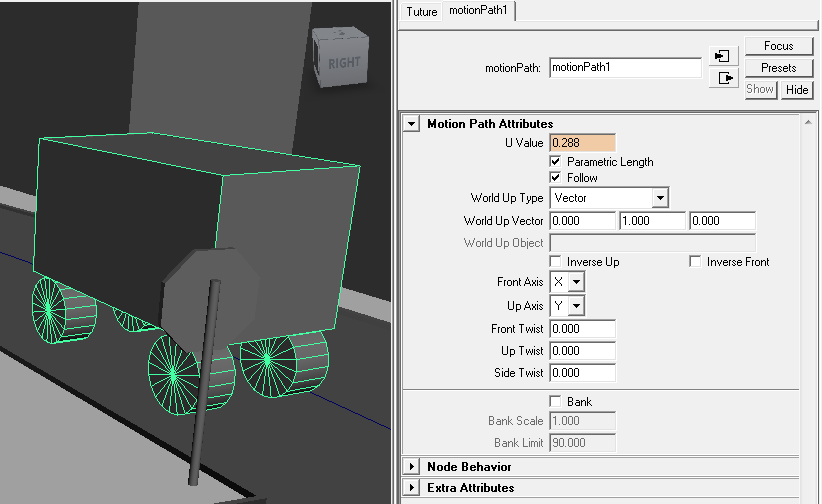Enable the Bank checkbox
Image resolution: width=822 pixels, height=504 pixels.
[556, 402]
